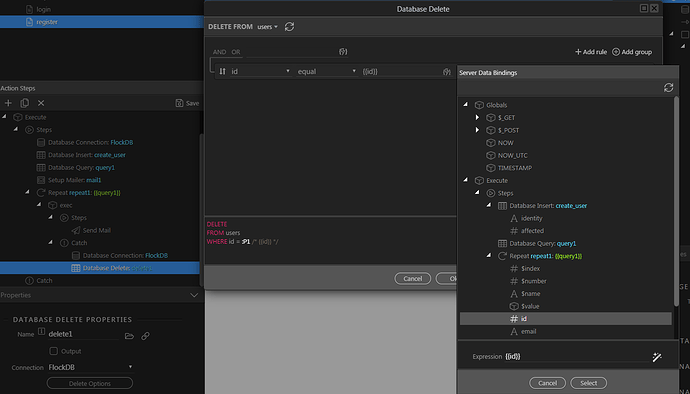Select $index binding
The image size is (690, 394).
pos(530,269)
